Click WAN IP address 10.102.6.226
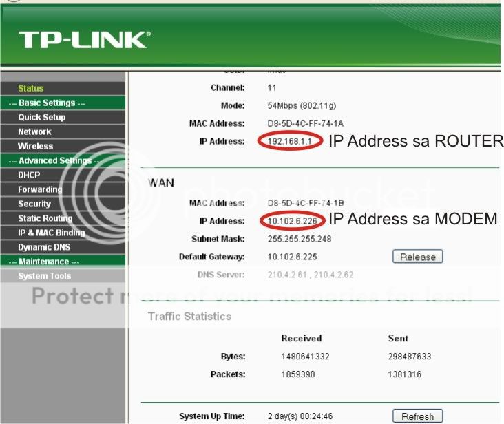 pos(292,221)
